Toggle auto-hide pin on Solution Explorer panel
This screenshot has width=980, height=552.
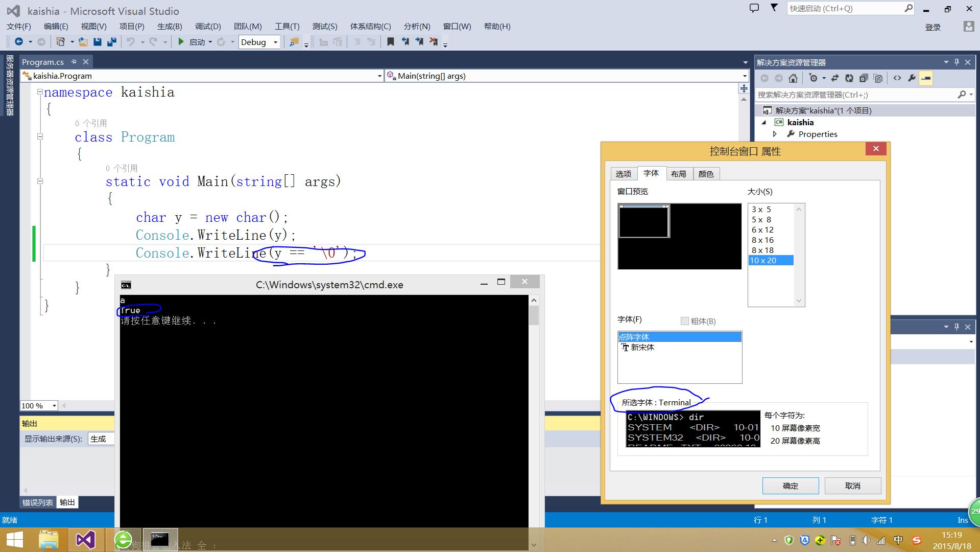pos(957,62)
